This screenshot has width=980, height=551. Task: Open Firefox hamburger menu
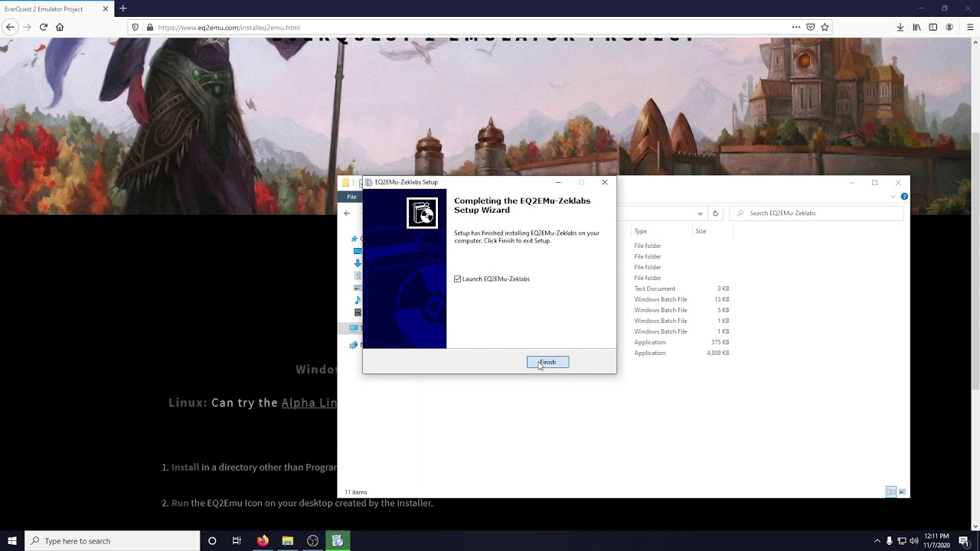(x=969, y=27)
